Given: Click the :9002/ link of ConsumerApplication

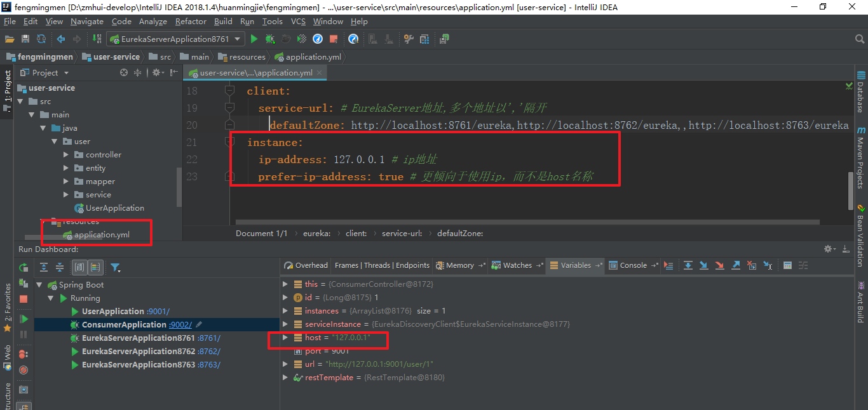Looking at the screenshot, I should pyautogui.click(x=180, y=325).
